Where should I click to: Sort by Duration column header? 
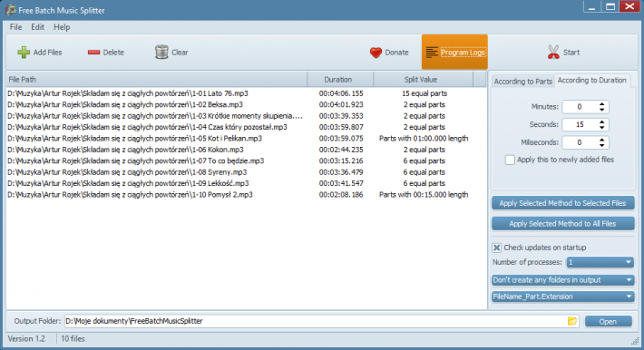pos(340,79)
